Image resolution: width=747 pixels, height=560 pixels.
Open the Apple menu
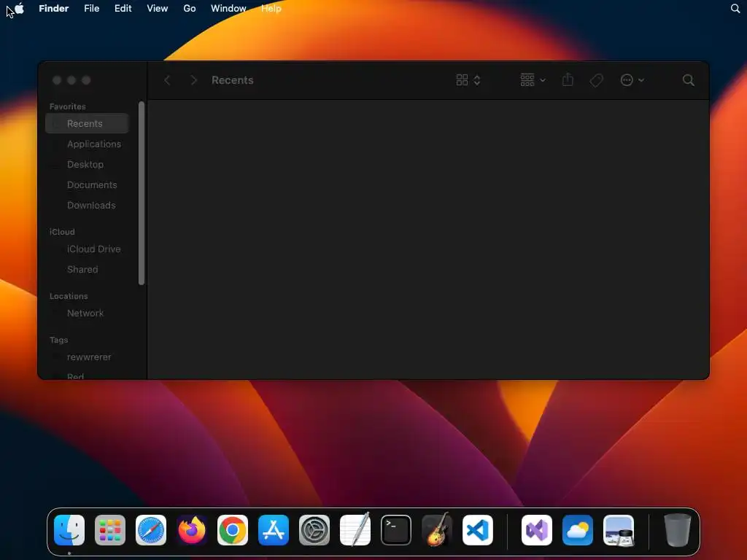[19, 8]
